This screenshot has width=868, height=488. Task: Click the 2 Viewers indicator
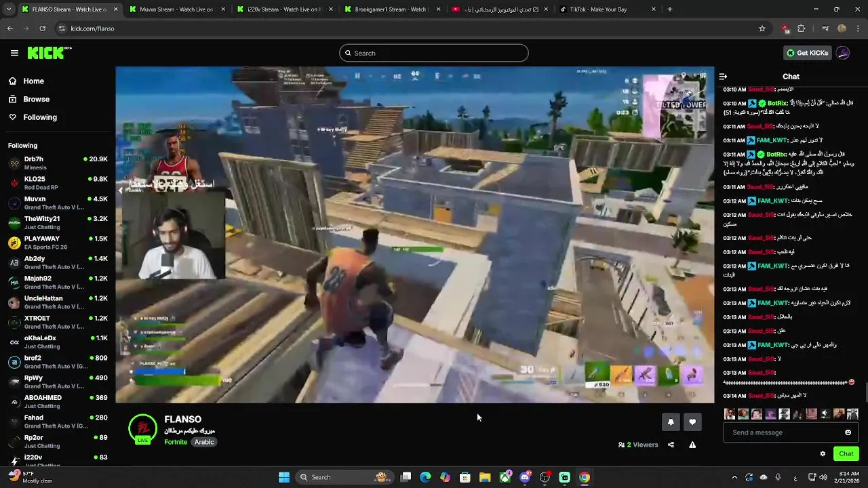click(638, 445)
